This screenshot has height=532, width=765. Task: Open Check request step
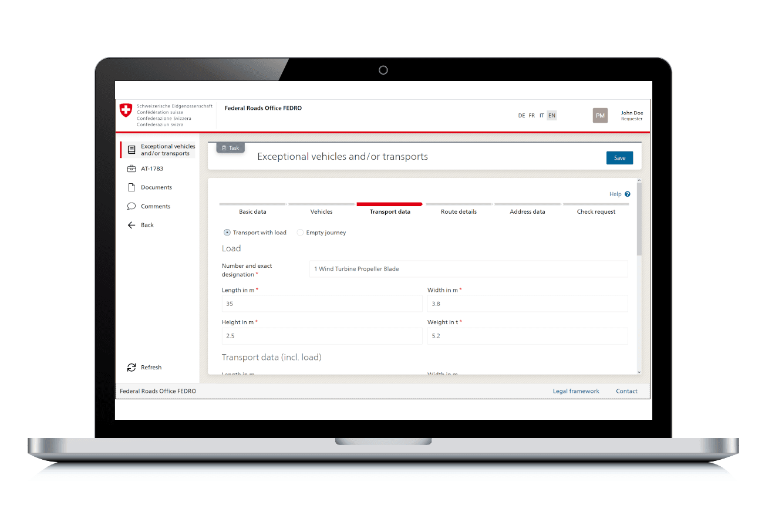point(596,211)
